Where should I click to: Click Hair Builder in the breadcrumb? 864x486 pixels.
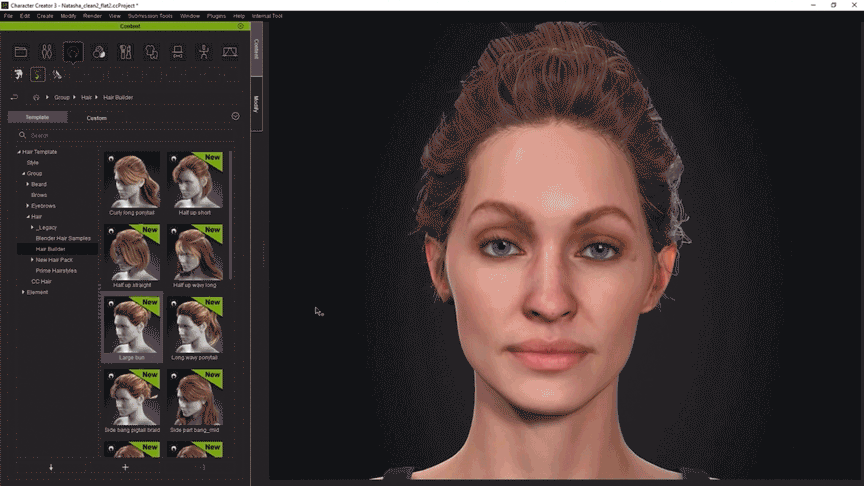pyautogui.click(x=118, y=98)
